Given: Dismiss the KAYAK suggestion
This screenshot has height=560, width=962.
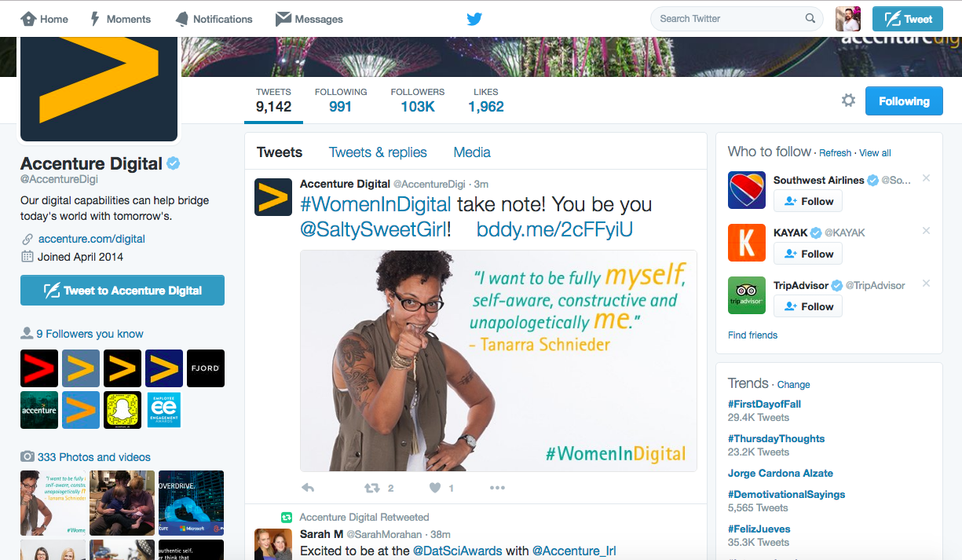Looking at the screenshot, I should (926, 231).
